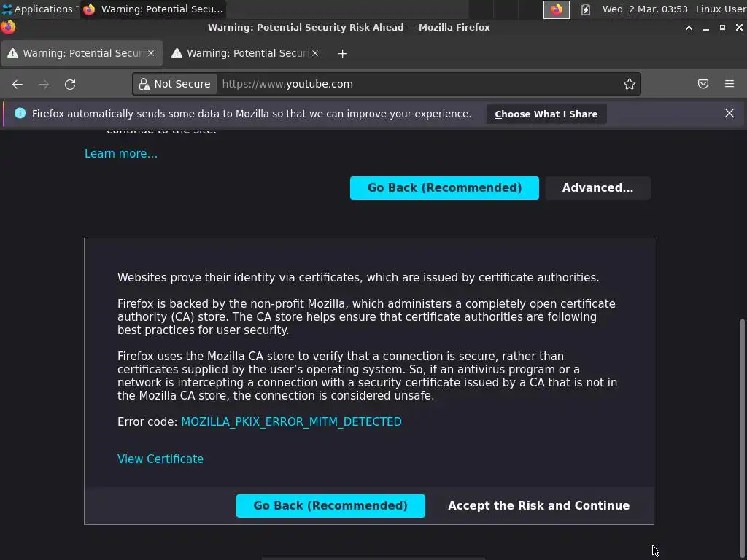Open the clock showing Wed 2 Mar

point(645,9)
